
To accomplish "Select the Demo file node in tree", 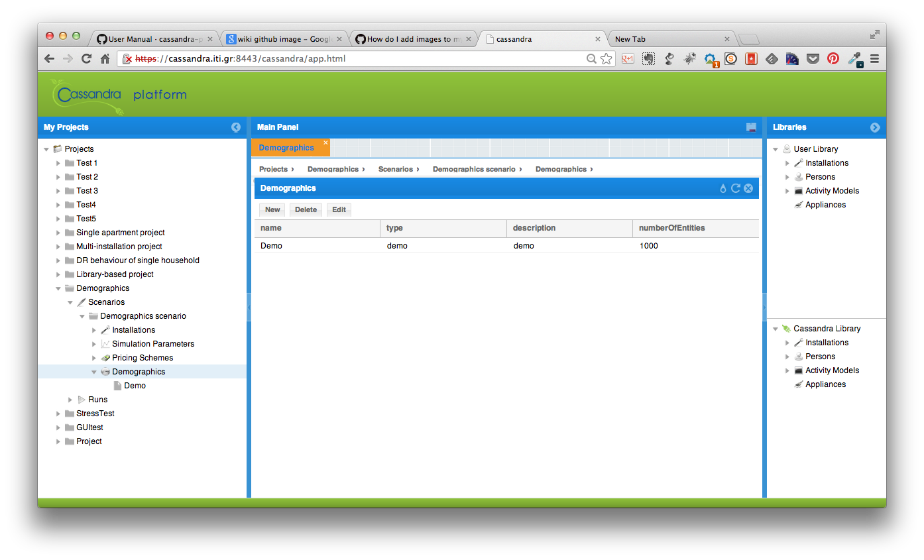I will pos(135,386).
